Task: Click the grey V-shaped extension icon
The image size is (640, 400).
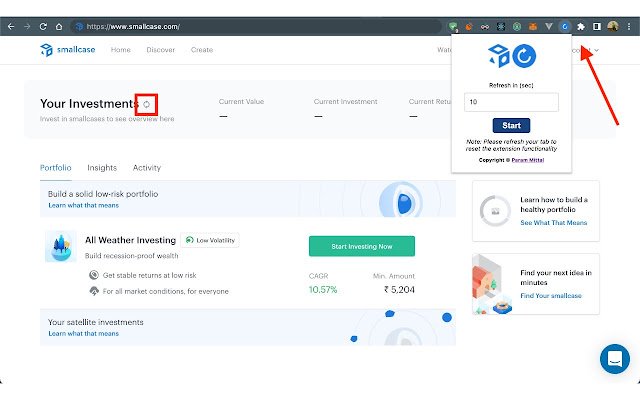Action: 549,27
